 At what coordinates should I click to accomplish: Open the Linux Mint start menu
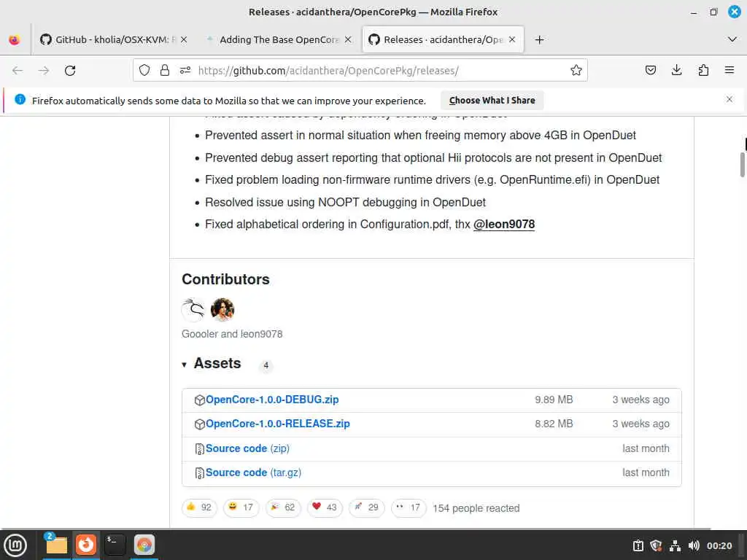click(x=15, y=545)
